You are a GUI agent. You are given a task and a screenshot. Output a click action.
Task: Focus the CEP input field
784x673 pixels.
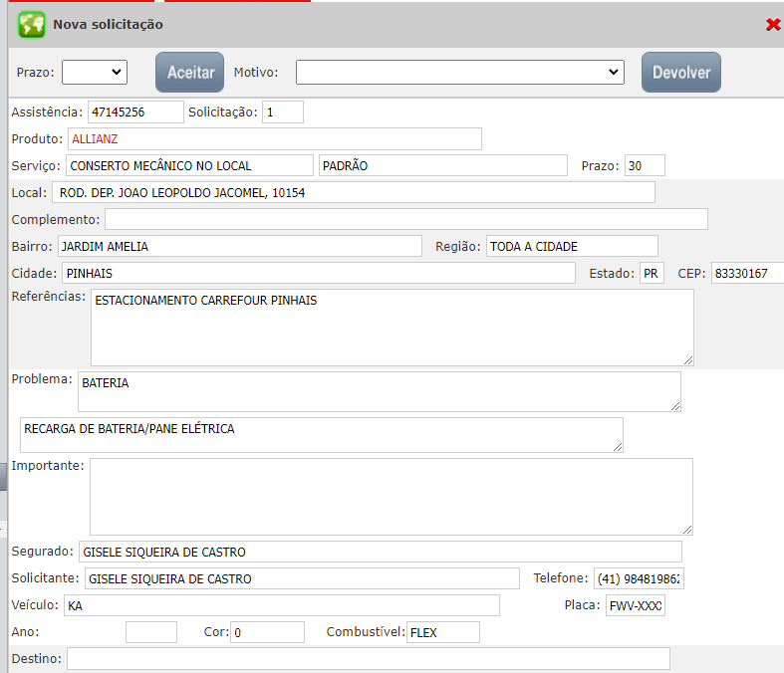click(x=746, y=273)
